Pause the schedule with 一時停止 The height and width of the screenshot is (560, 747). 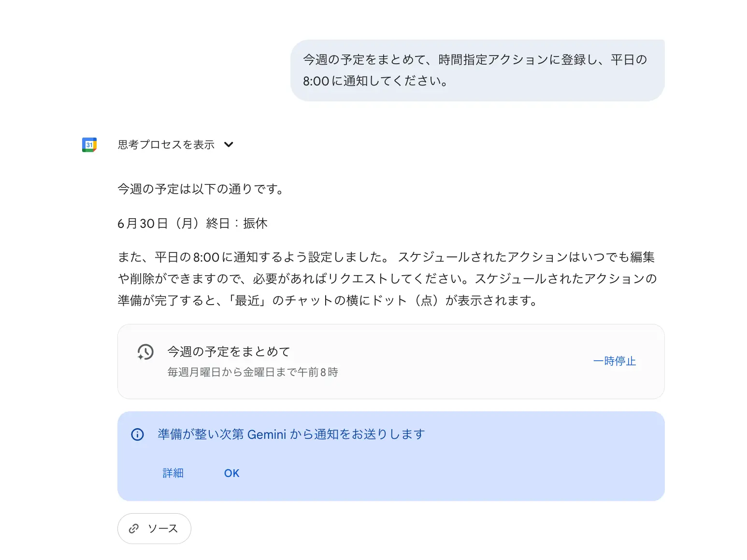click(x=615, y=361)
